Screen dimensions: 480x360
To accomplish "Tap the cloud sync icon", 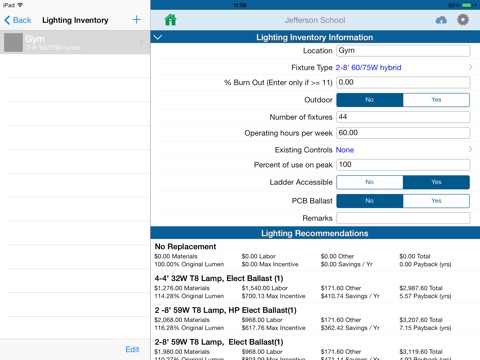I will coord(441,20).
